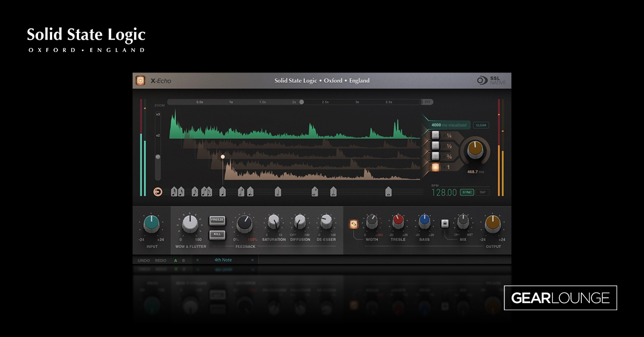Click the BPM value reading 128.00
Viewport: 644px width, 337px height.
(444, 192)
